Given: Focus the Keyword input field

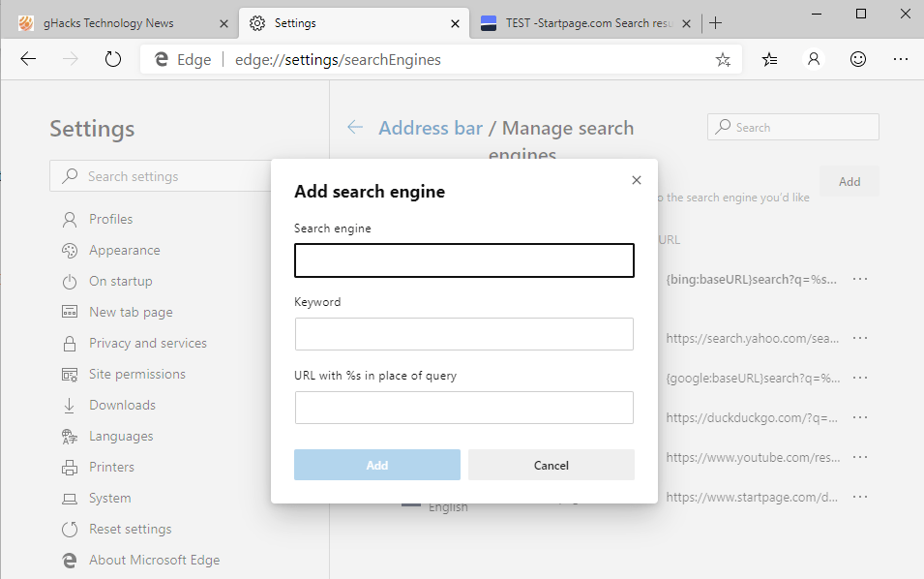Looking at the screenshot, I should (464, 334).
